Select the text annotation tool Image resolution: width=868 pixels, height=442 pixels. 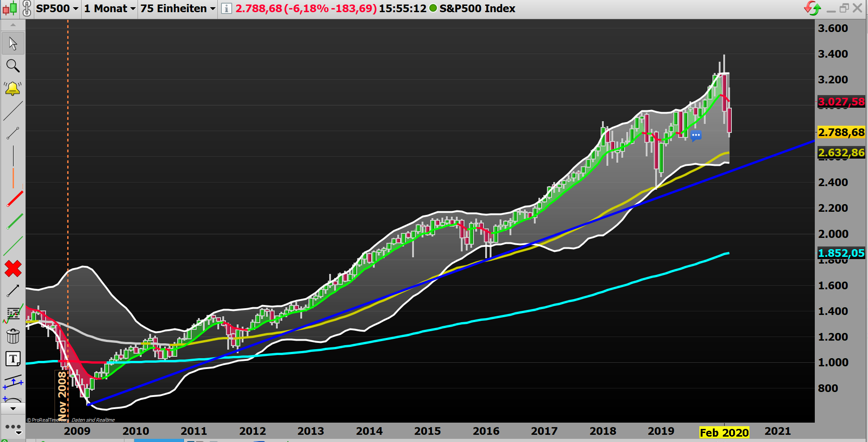tap(13, 359)
